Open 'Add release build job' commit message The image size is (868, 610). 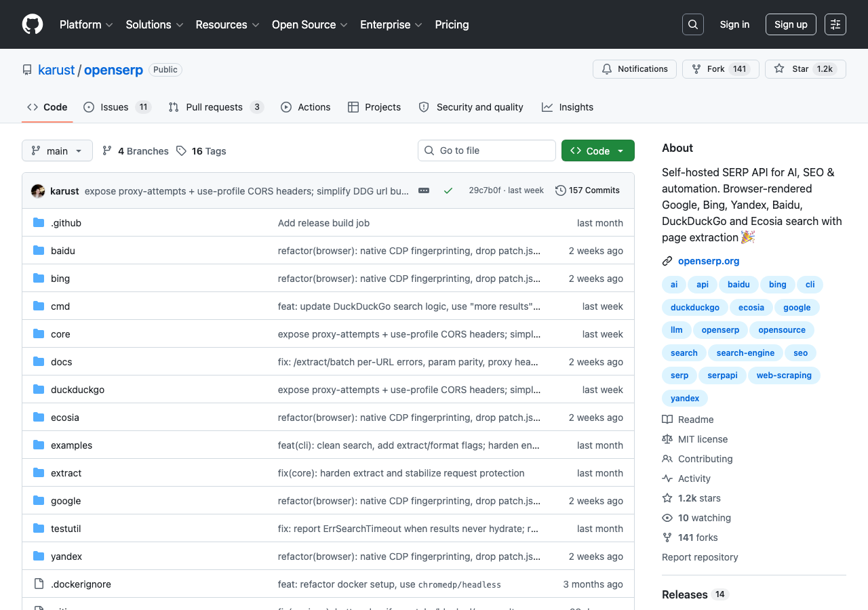pos(323,223)
